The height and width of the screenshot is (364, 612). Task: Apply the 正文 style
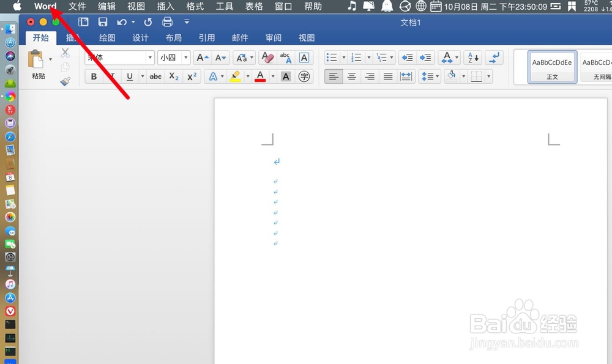click(x=552, y=67)
